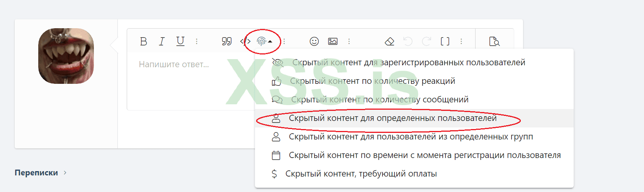Toggle BB code mode
The width and height of the screenshot is (644, 192).
click(x=445, y=41)
